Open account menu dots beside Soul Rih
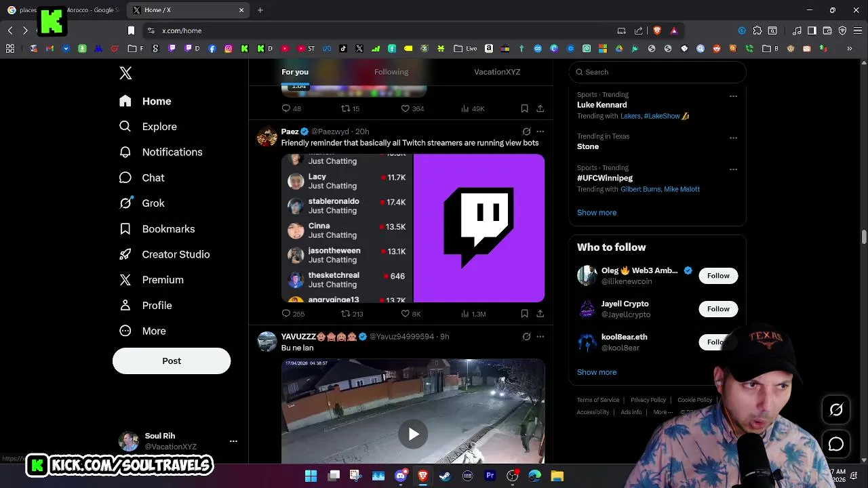 (x=233, y=441)
